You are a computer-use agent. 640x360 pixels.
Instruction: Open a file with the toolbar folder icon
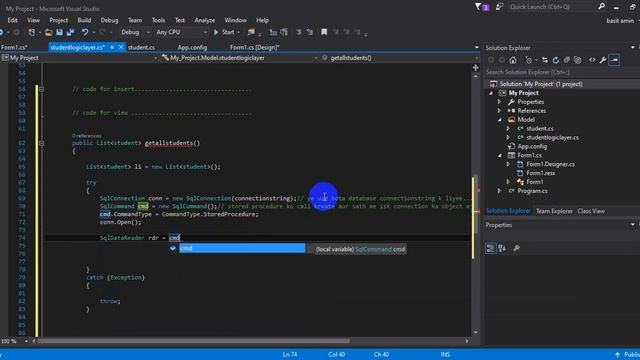[48, 32]
